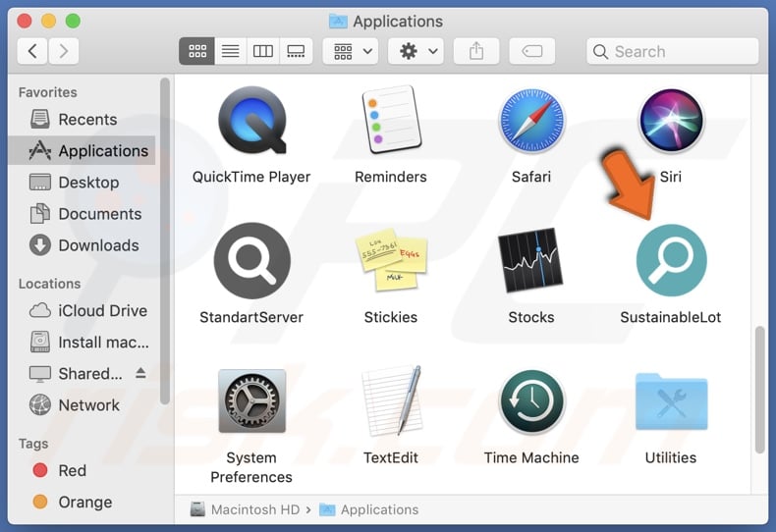The image size is (776, 532).
Task: Open the QuickTime Player app icon
Action: pos(252,120)
